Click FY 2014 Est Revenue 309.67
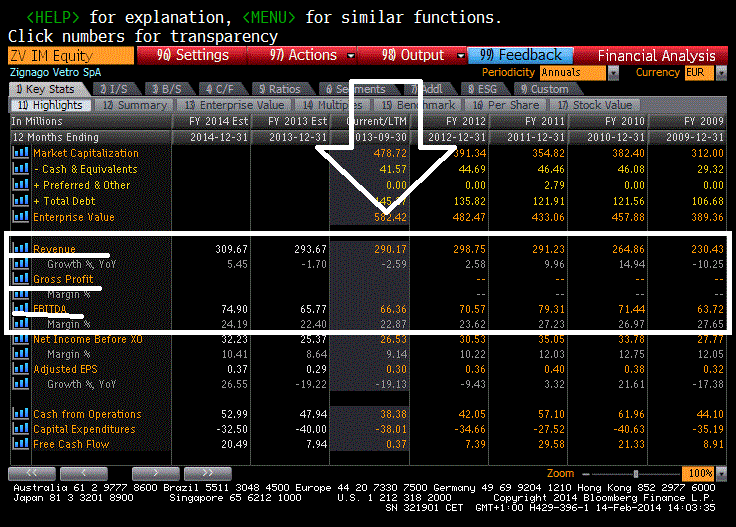 pos(231,249)
